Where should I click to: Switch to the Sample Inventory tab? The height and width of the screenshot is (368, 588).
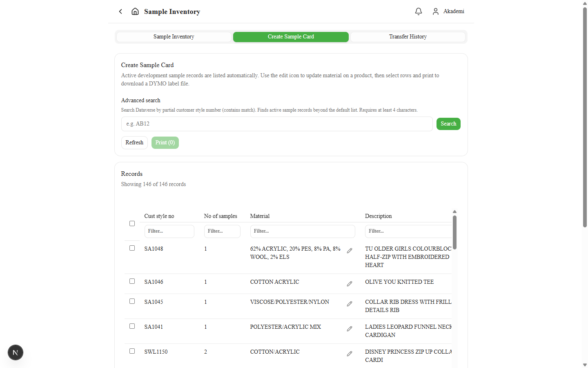(174, 37)
